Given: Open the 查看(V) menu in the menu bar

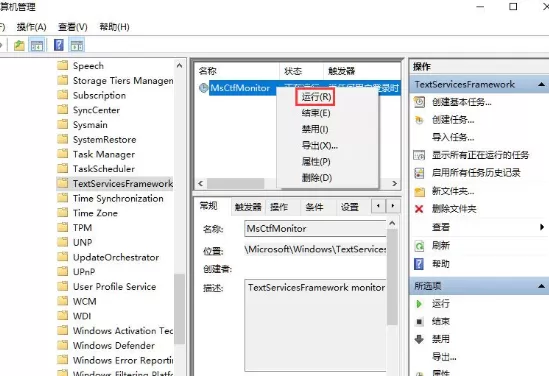Looking at the screenshot, I should (x=73, y=27).
